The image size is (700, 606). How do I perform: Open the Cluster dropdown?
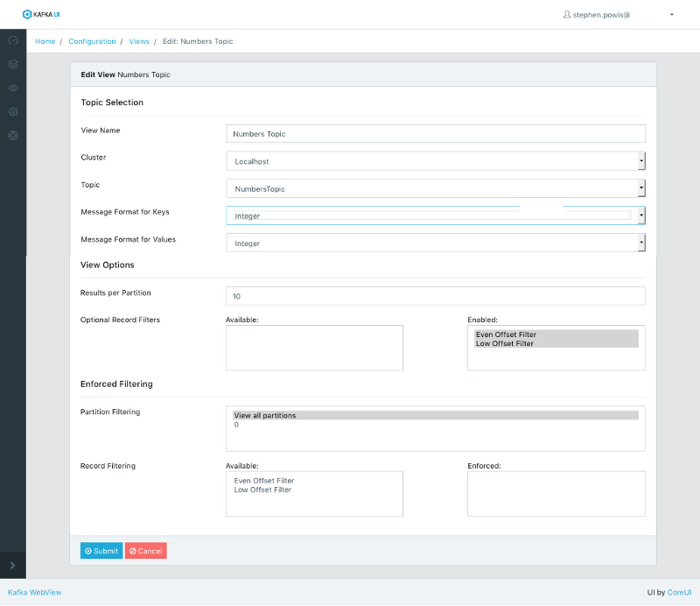tap(435, 161)
